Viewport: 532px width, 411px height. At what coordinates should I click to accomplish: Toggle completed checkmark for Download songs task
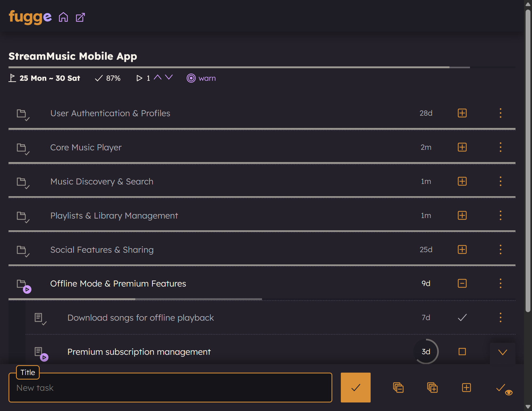click(462, 317)
